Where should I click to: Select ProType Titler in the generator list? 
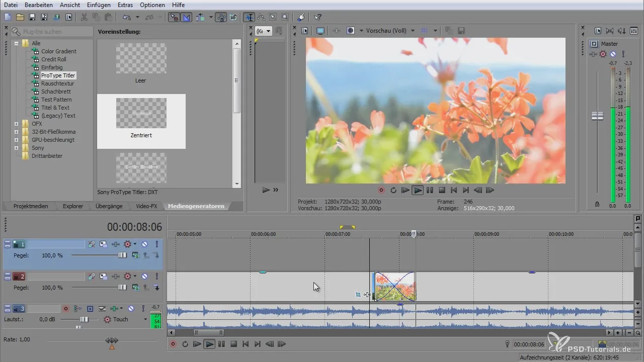[x=58, y=75]
